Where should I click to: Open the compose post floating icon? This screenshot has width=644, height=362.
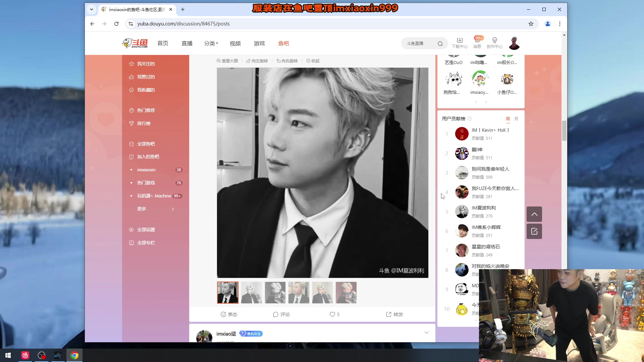534,231
